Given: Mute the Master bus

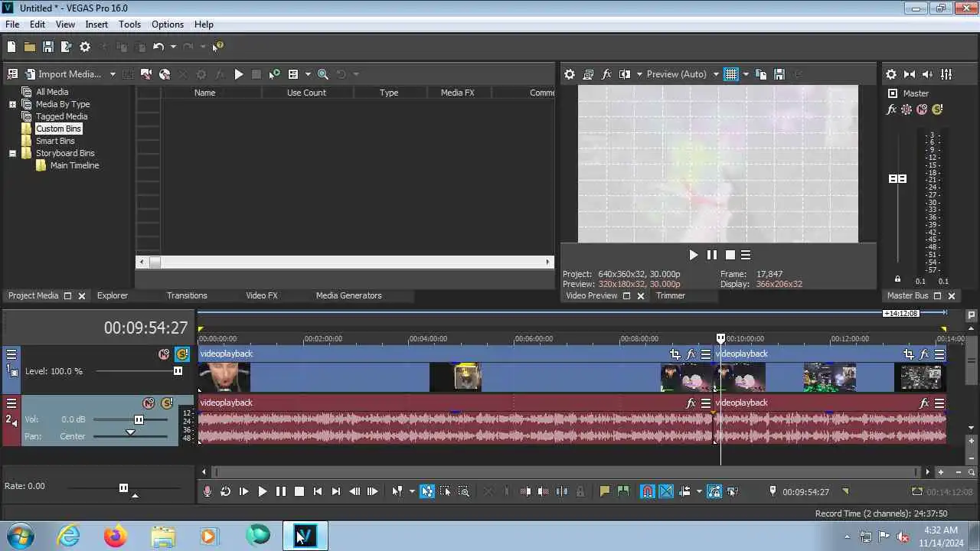Looking at the screenshot, I should click(922, 109).
